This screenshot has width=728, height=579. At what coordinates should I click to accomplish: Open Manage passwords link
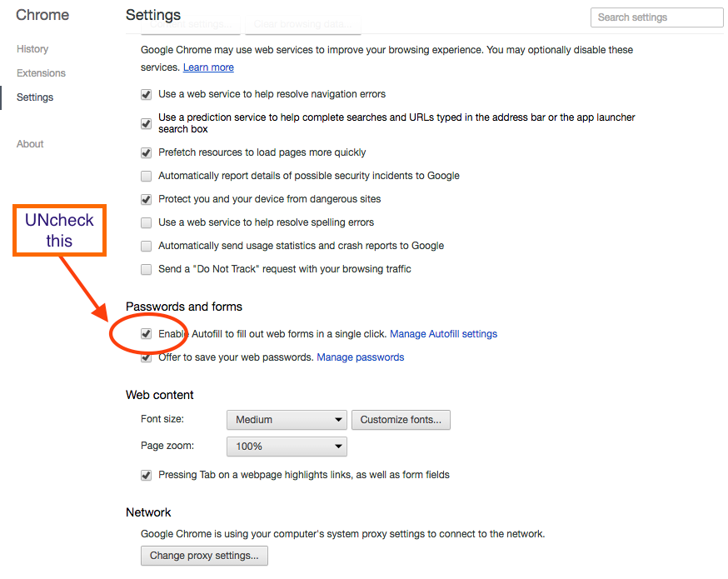point(361,357)
